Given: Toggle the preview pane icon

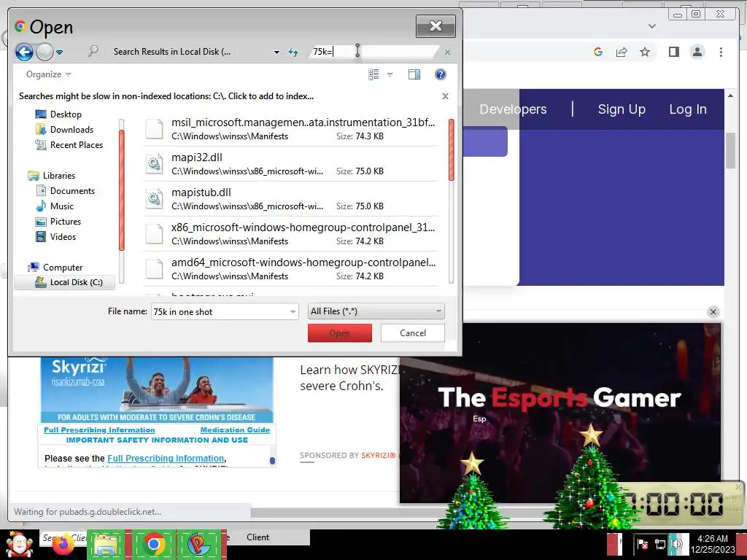Looking at the screenshot, I should tap(414, 74).
